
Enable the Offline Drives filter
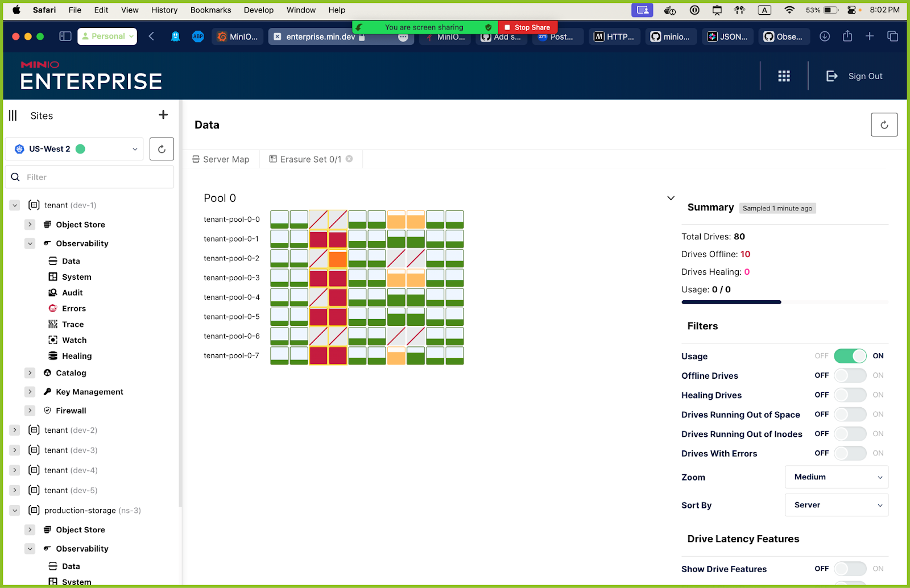[850, 375]
